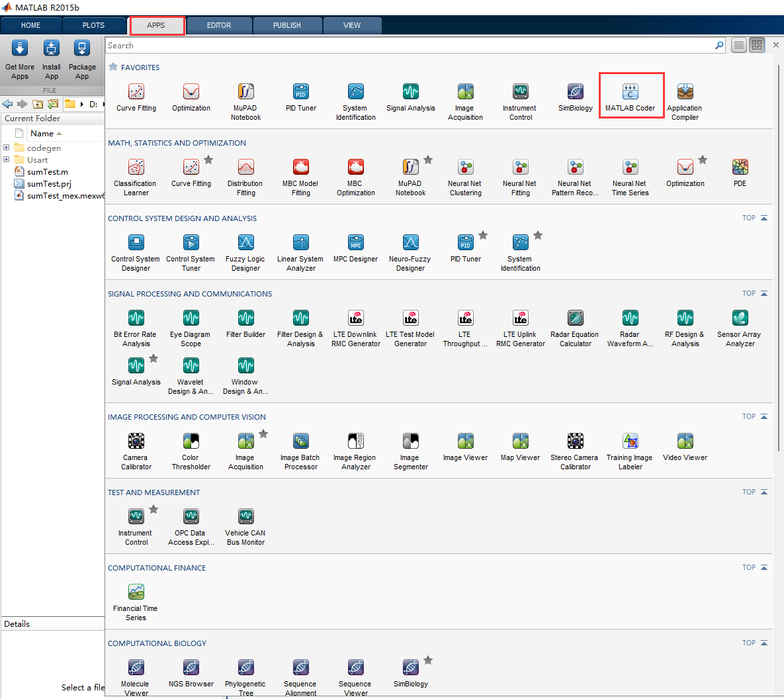The height and width of the screenshot is (699, 784).
Task: Open Application Compiler app
Action: coord(685,101)
